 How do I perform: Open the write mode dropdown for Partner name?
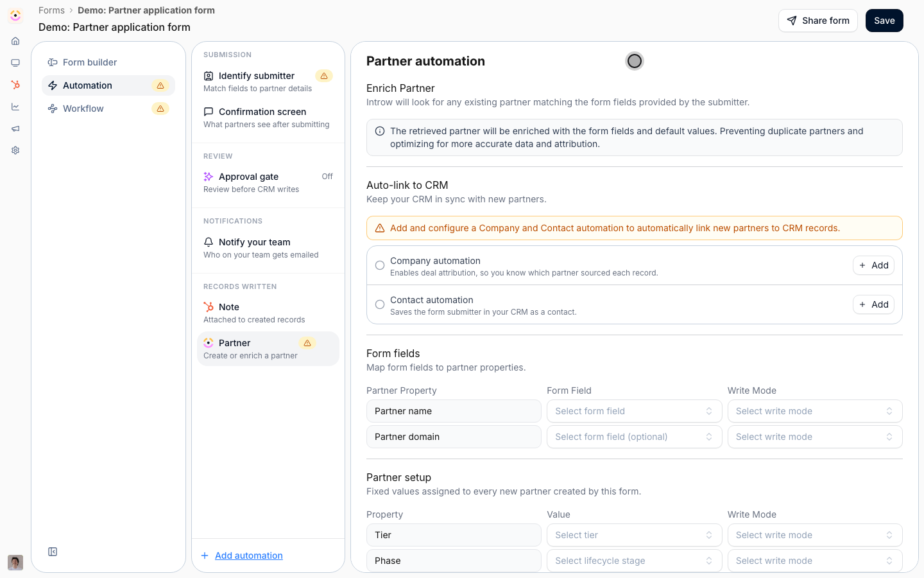point(815,411)
